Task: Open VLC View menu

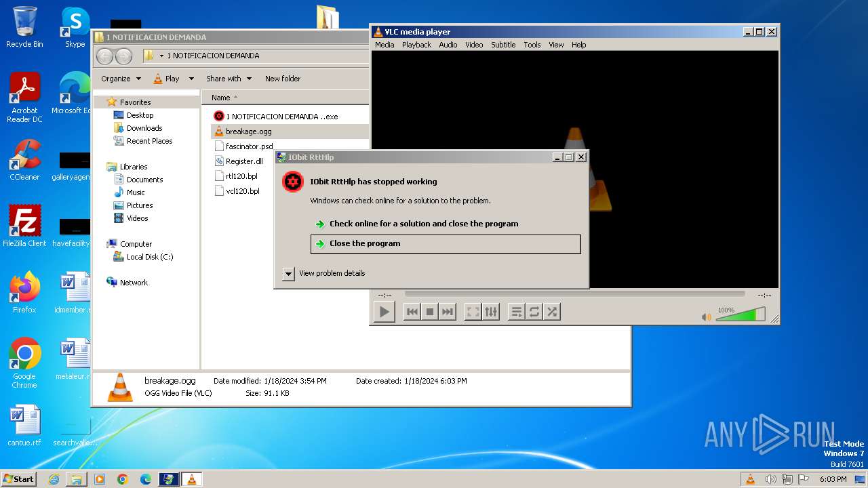Action: [556, 45]
